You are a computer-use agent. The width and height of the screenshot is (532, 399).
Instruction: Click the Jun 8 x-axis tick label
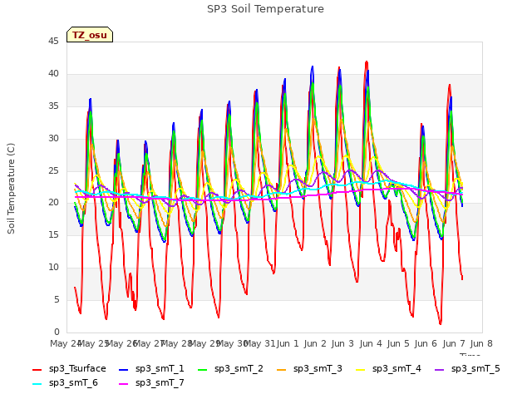tap(481, 344)
